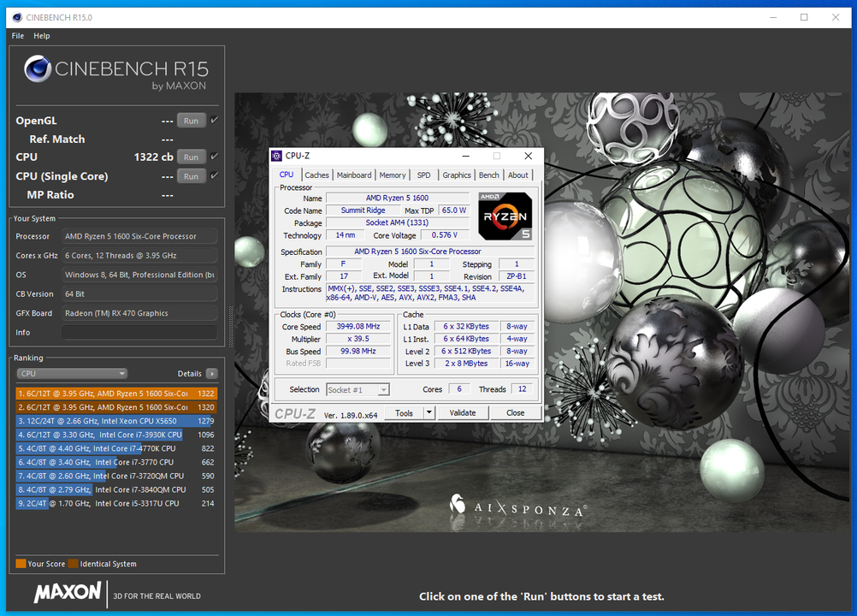Open the File menu
Viewport: 857px width, 616px height.
(x=18, y=36)
